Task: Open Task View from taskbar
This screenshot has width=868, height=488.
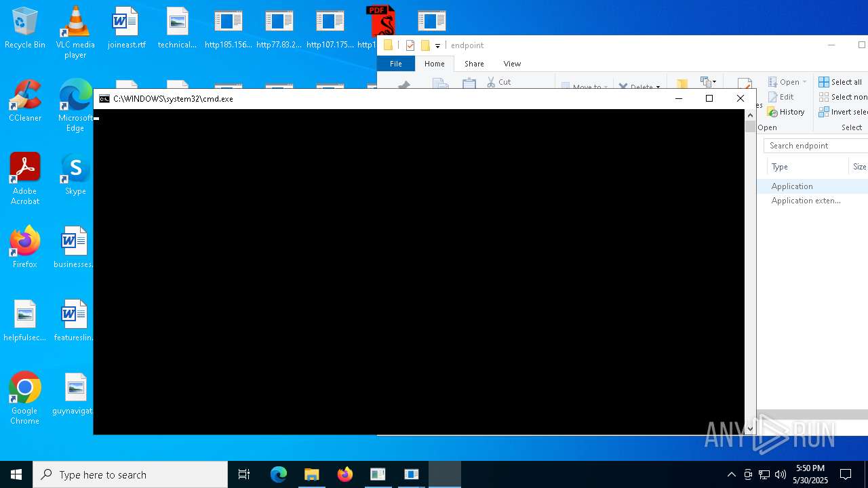Action: 244,474
